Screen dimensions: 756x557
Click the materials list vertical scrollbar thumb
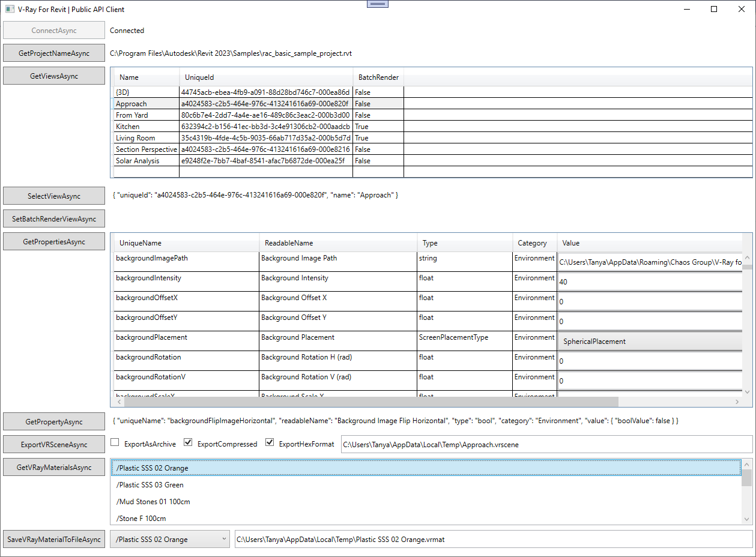[747, 478]
